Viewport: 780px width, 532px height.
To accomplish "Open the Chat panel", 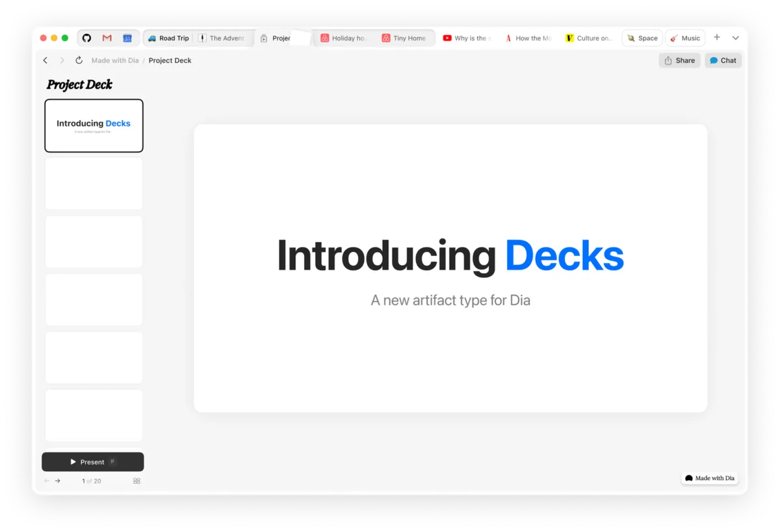I will pos(723,60).
